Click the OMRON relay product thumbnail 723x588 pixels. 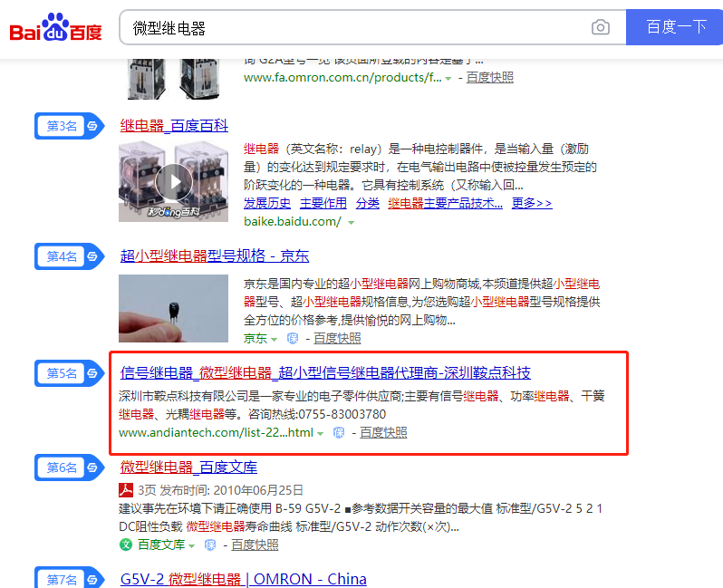(173, 80)
